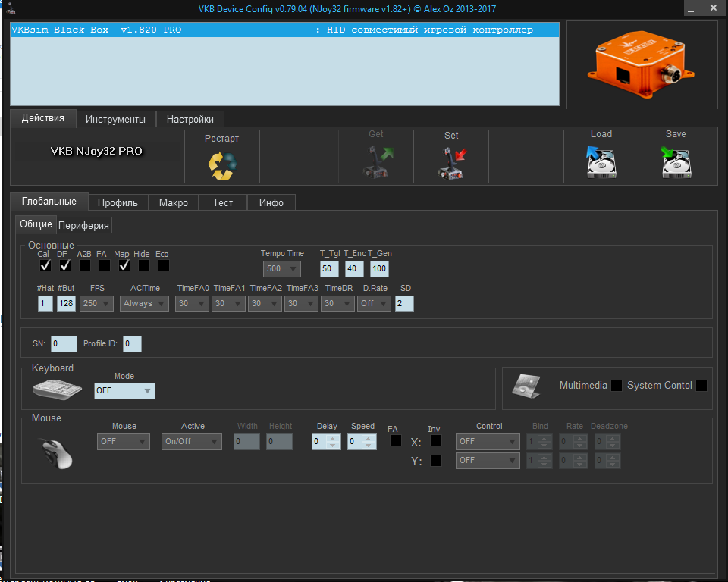Select VKBsim Black Box device row

pos(284,30)
